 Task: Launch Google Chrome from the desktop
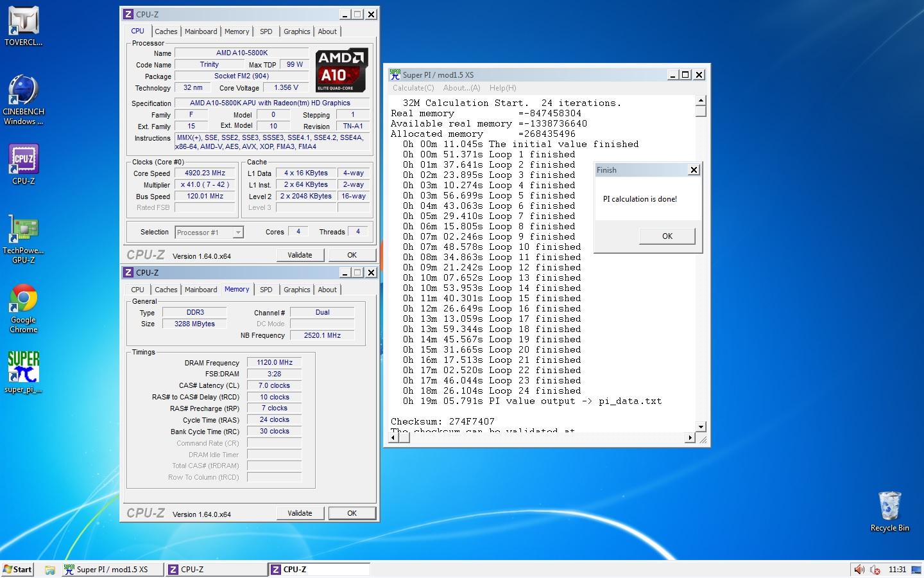[24, 308]
